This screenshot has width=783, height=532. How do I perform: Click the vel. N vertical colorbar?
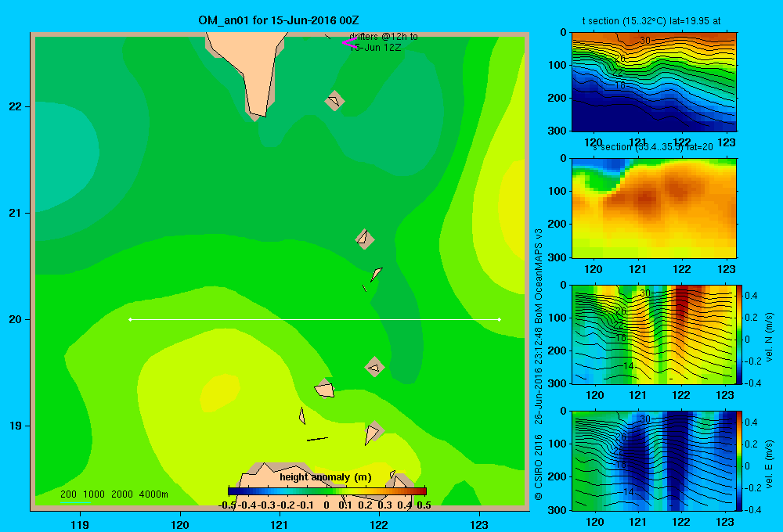point(740,334)
